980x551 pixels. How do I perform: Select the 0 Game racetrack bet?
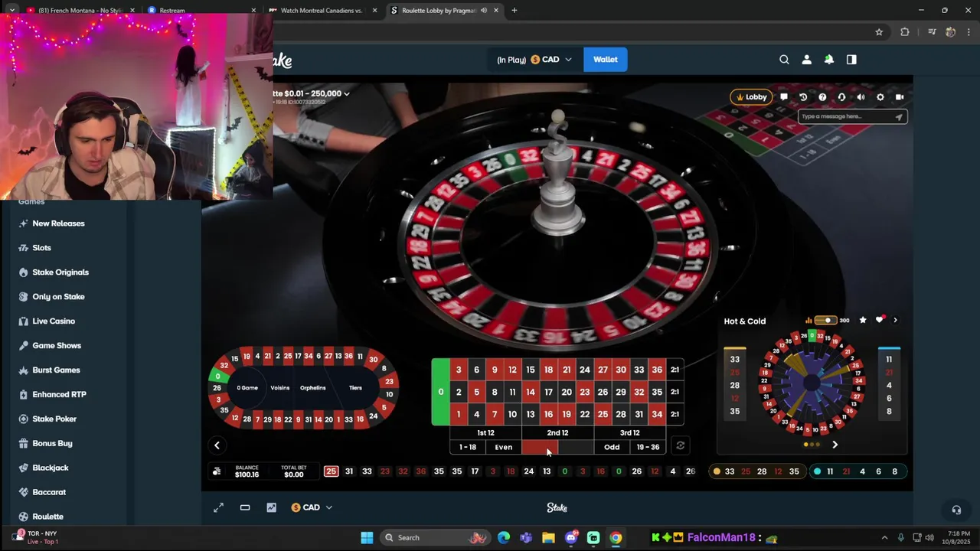click(247, 388)
